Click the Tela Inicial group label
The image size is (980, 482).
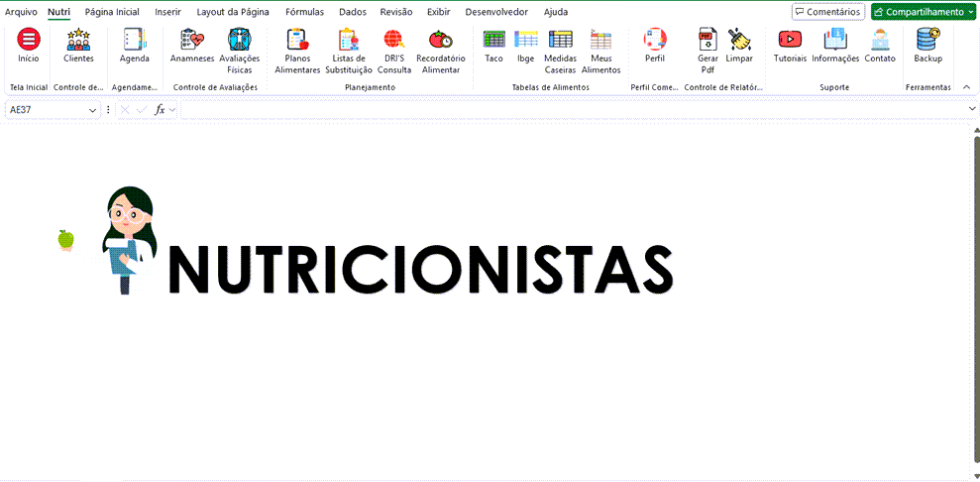click(29, 87)
